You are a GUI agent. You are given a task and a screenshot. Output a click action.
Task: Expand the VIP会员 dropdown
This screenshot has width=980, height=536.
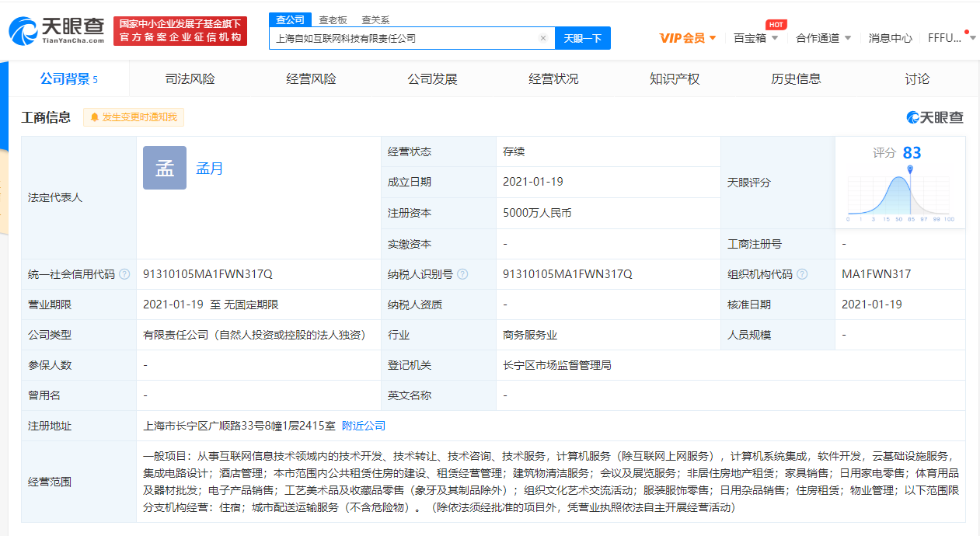pyautogui.click(x=688, y=38)
